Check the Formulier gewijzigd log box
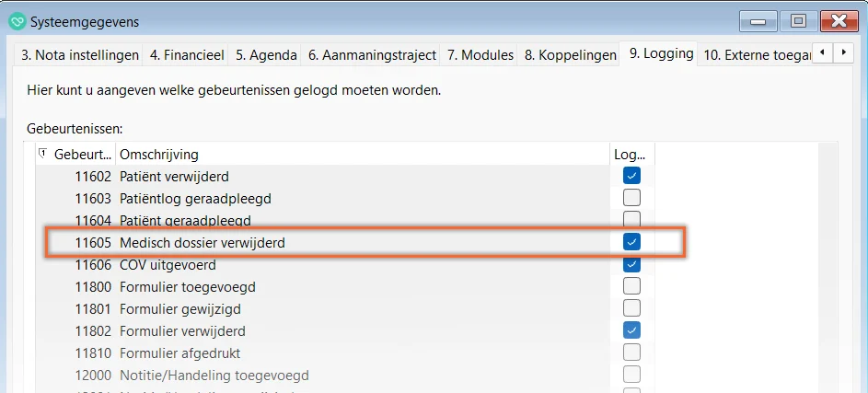Viewport: 868px width, 393px height. coord(631,308)
